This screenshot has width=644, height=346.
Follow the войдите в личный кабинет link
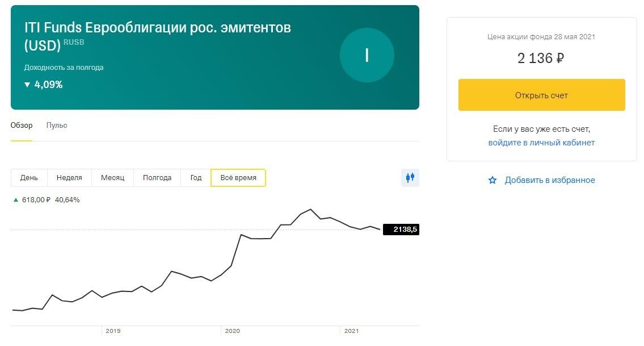tap(541, 143)
